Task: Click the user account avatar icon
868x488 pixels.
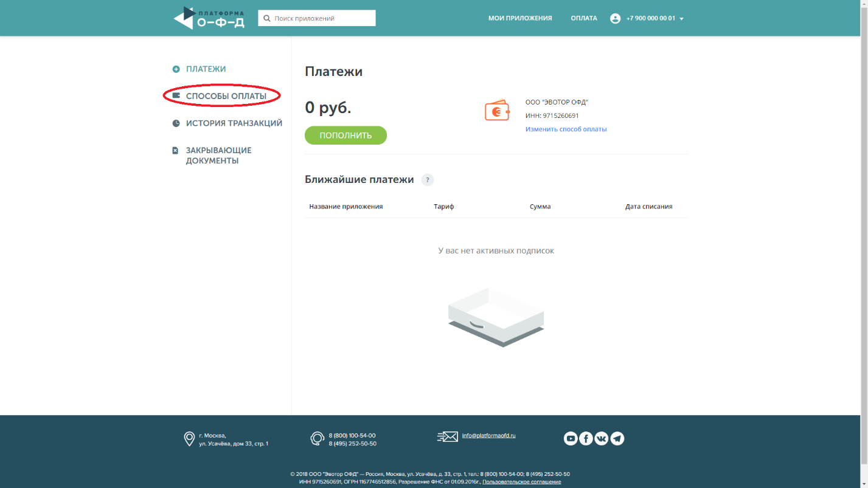Action: [x=615, y=18]
